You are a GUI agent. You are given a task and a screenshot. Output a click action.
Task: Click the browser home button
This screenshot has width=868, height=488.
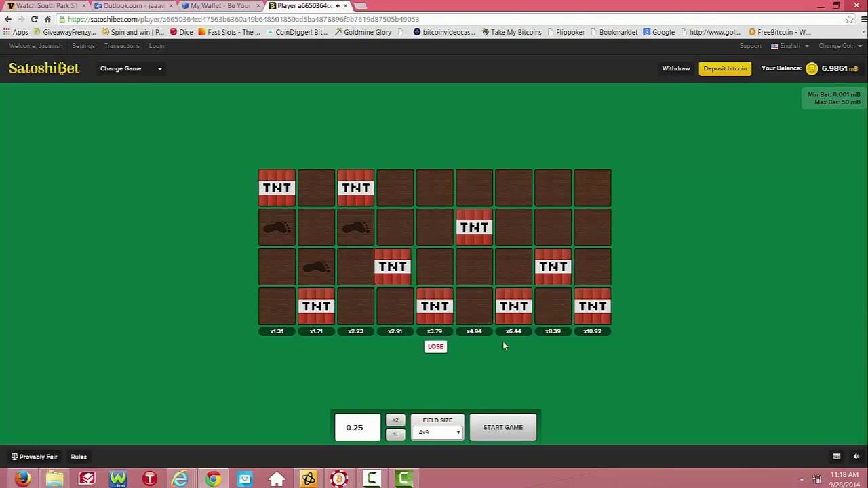click(x=47, y=19)
